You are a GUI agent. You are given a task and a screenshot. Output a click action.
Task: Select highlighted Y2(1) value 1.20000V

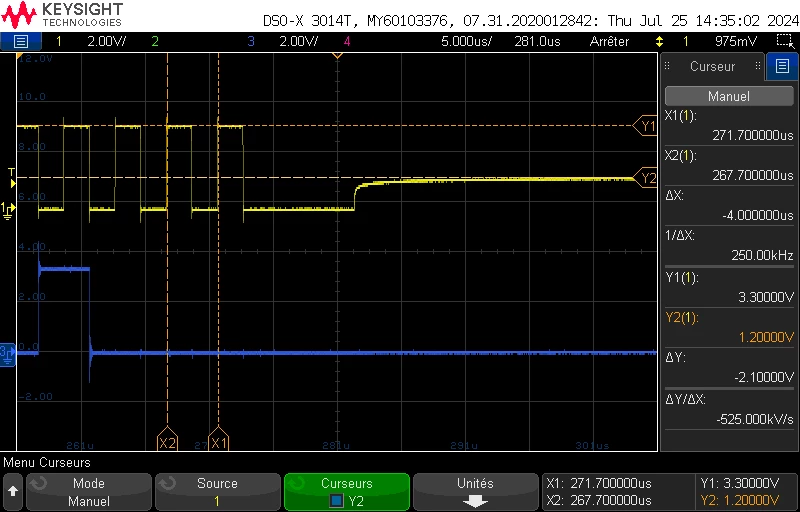click(766, 337)
